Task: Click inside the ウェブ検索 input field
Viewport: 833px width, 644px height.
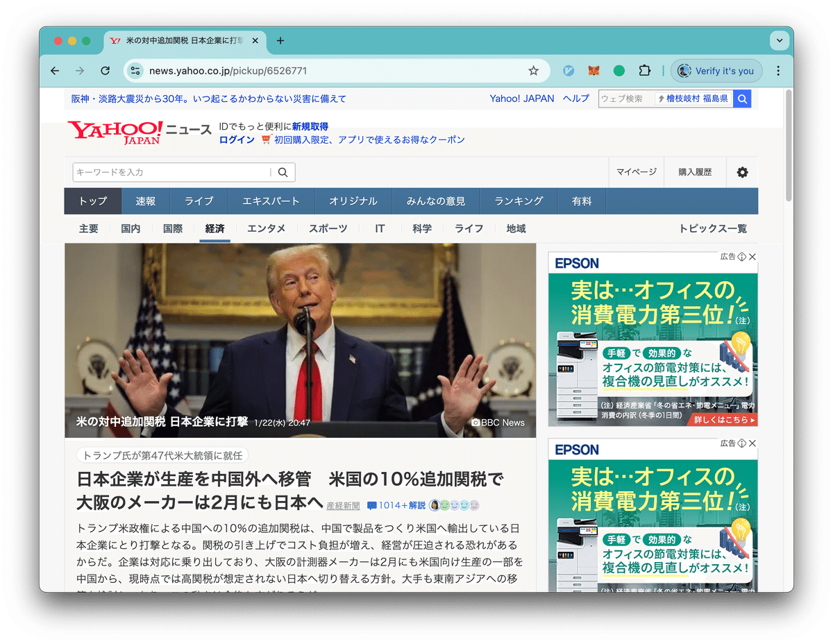Action: pos(626,99)
